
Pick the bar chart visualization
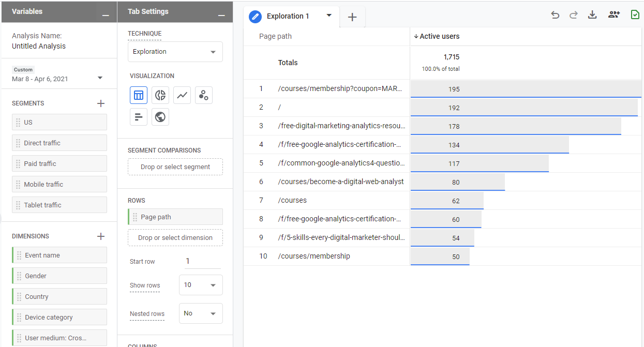pos(139,117)
